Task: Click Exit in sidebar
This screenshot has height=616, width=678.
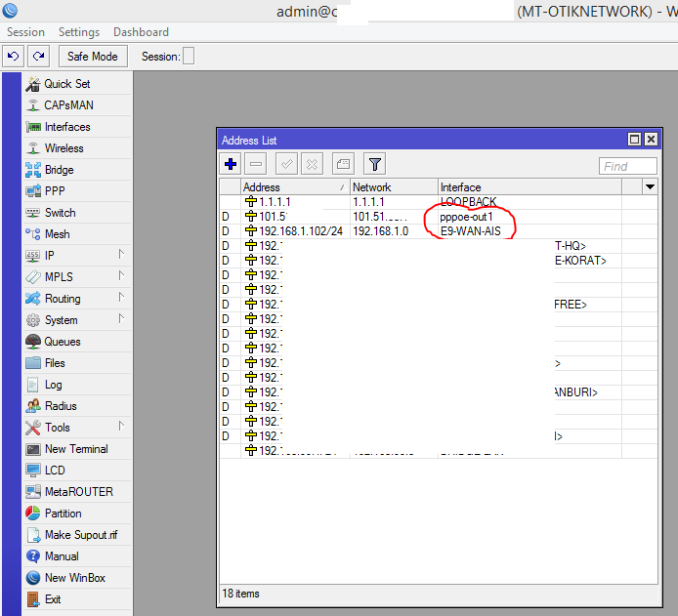Action: (77, 599)
